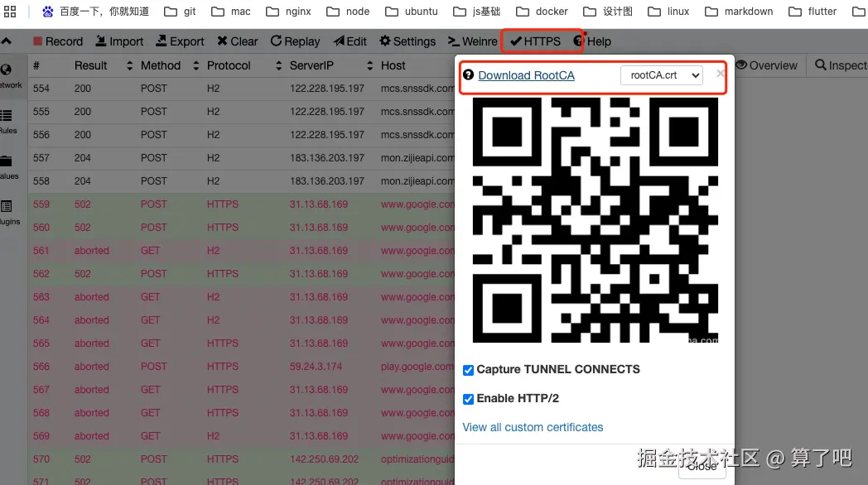868x485 pixels.
Task: Open the js基础 bookmark folder
Action: pos(476,11)
